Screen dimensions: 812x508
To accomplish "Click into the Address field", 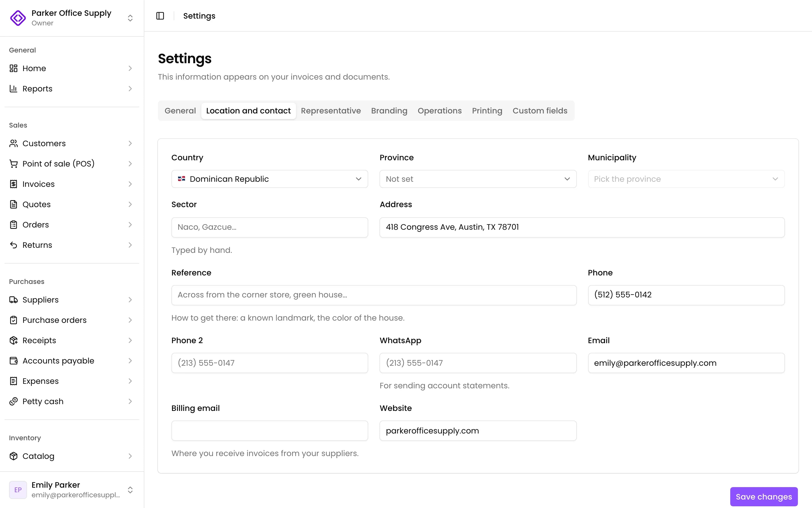I will 582,227.
